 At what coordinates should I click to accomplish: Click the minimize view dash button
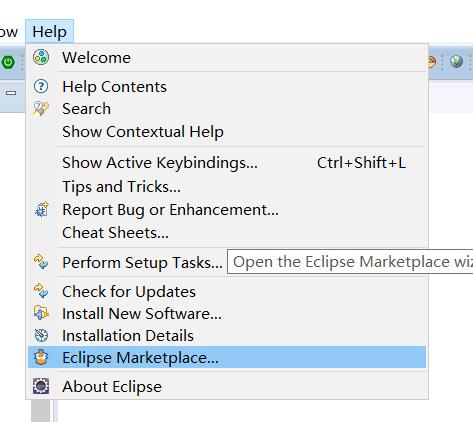(11, 93)
